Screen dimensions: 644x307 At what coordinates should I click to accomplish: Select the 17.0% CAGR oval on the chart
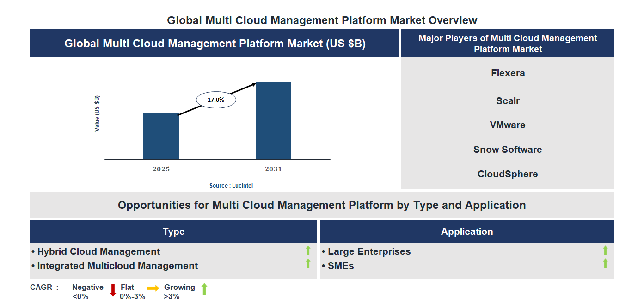click(x=216, y=99)
